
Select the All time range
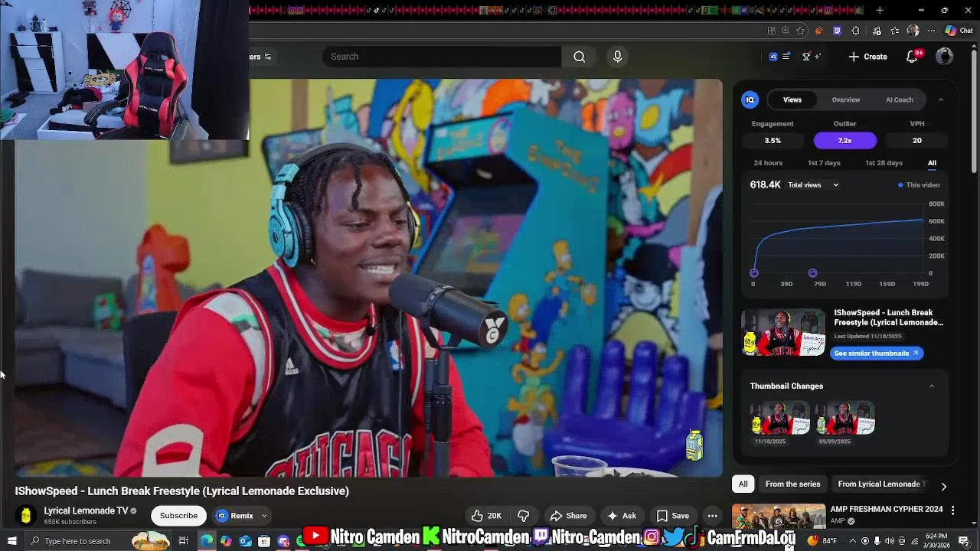(x=932, y=163)
